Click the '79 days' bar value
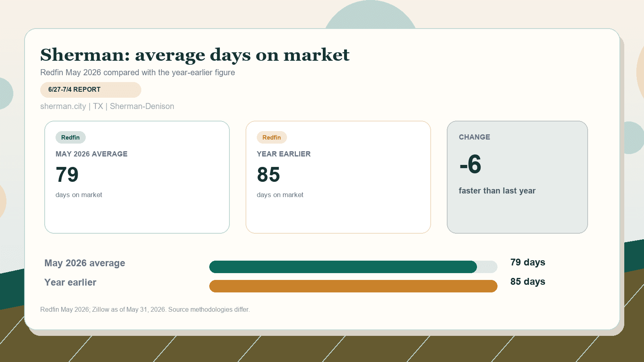The height and width of the screenshot is (362, 644). (528, 262)
